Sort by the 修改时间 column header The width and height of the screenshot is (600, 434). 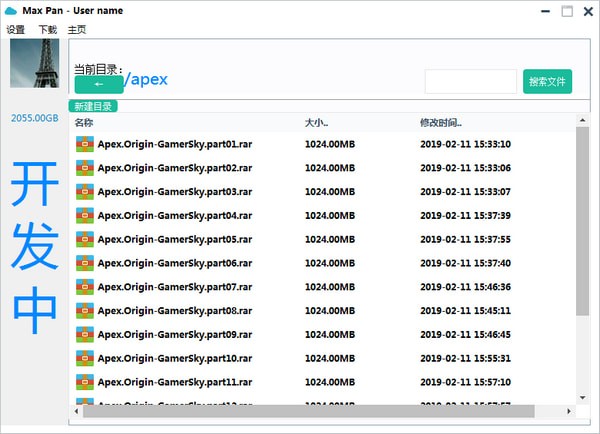click(440, 122)
